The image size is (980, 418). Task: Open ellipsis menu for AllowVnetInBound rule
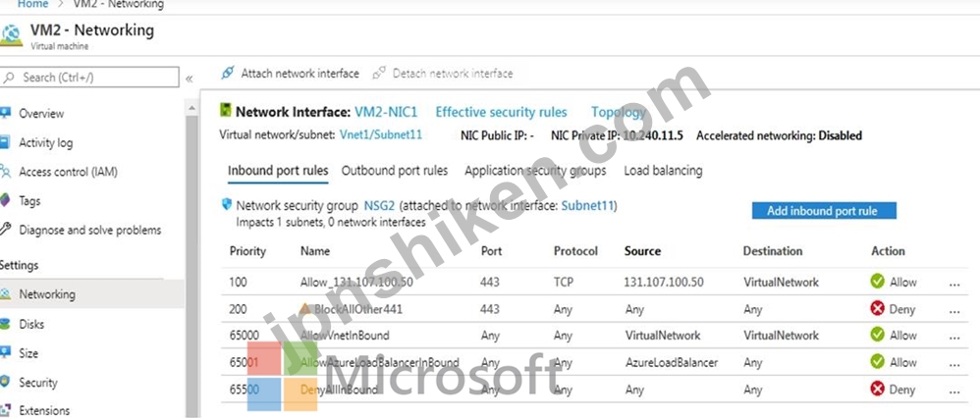953,338
